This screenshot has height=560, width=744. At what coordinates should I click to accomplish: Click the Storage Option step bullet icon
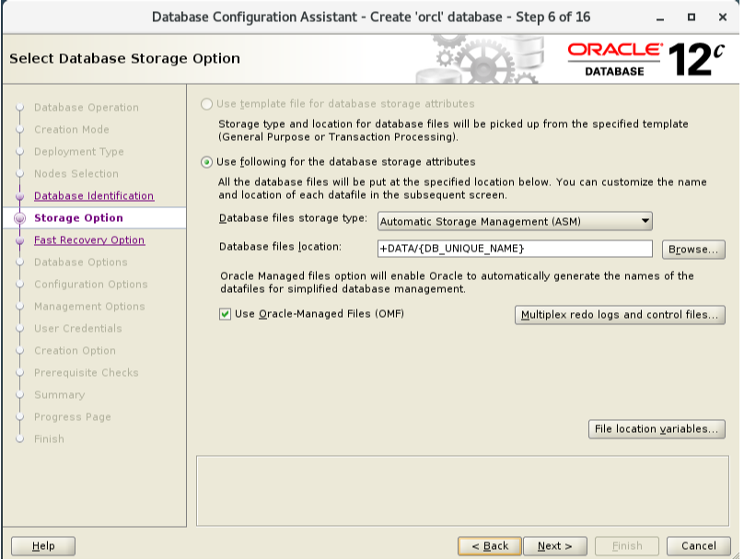coord(20,218)
